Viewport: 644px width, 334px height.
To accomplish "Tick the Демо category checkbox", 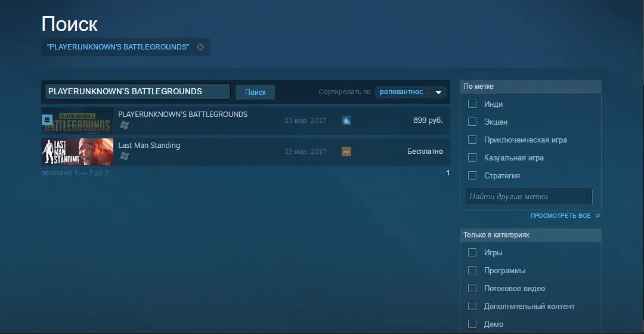I will click(472, 324).
